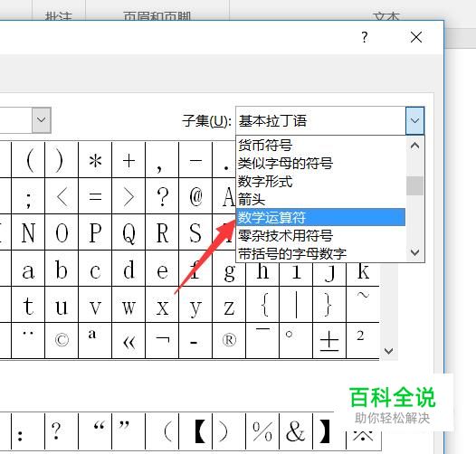This screenshot has width=476, height=454.
Task: Select the asterisk symbol
Action: [x=95, y=160]
